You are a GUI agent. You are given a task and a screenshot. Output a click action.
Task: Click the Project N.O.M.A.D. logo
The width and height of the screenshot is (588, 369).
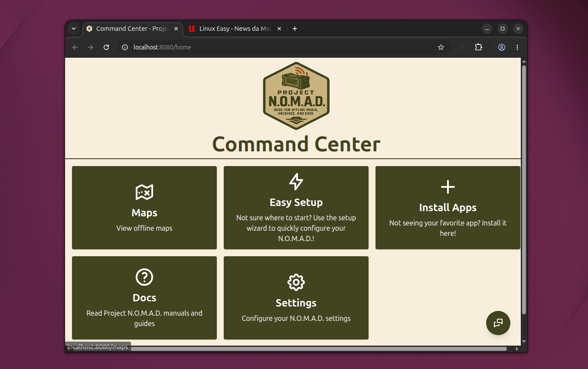[x=296, y=96]
